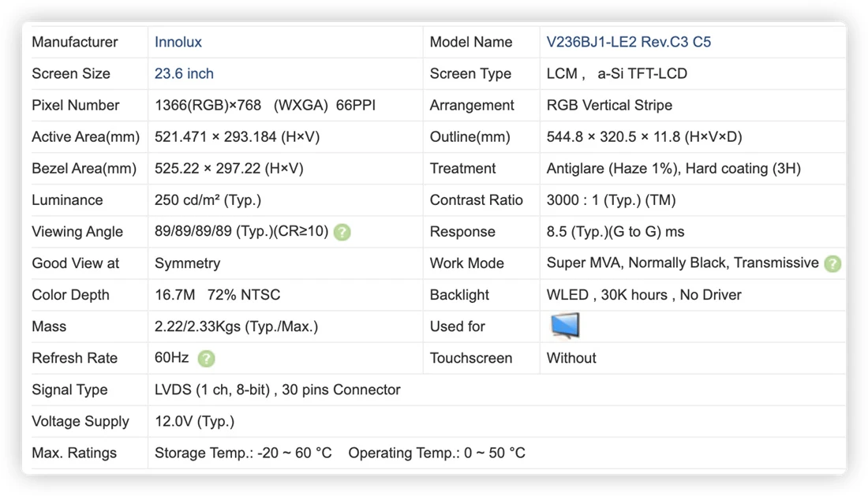
Task: Open the Innolux manufacturer link
Action: tap(178, 42)
